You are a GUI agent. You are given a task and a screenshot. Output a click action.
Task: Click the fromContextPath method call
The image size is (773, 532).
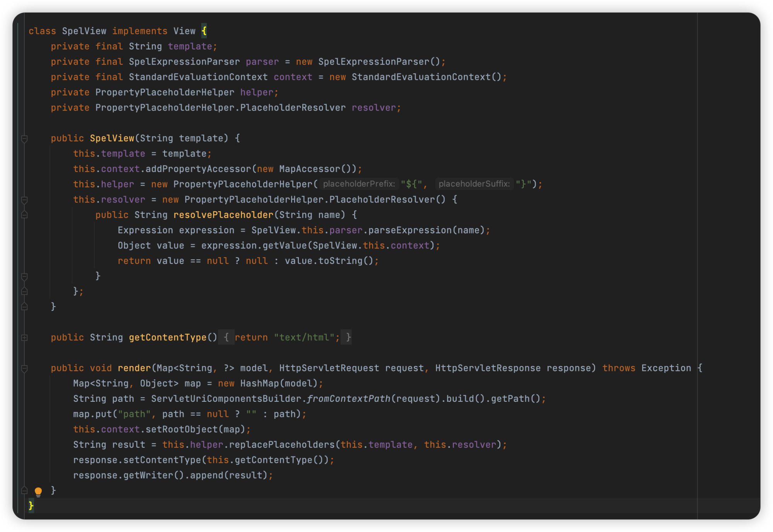point(348,399)
